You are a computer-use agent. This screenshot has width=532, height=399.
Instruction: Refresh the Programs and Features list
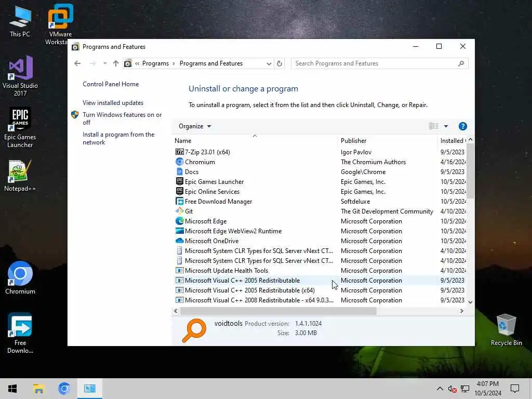279,63
